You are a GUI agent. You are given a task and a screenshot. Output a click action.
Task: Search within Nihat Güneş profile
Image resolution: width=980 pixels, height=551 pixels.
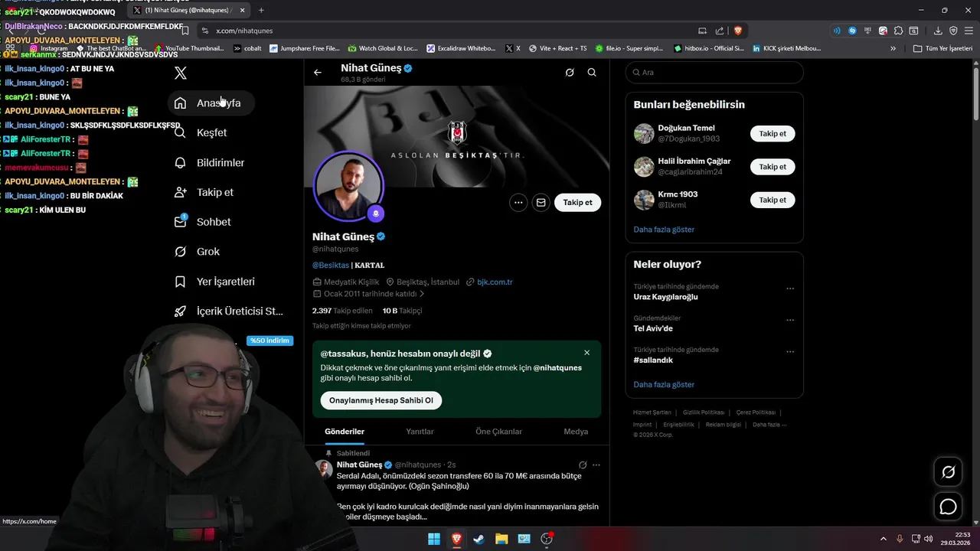pyautogui.click(x=592, y=73)
